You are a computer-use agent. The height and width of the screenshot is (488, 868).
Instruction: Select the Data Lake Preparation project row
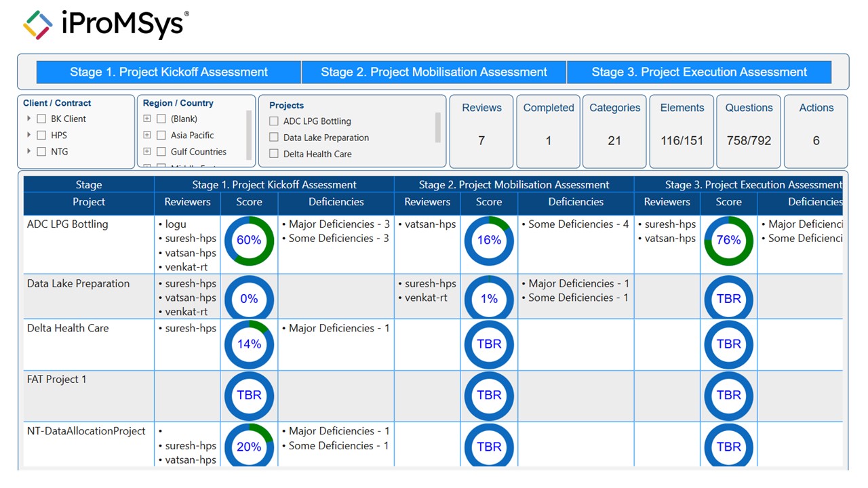433,297
